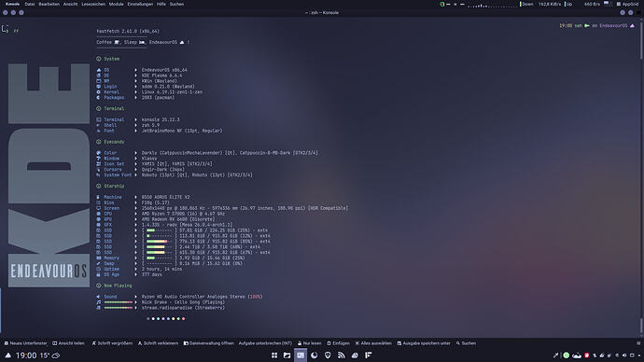644x362 pixels.
Task: Click the 'zsh 5.9' shell text
Action: (150, 125)
